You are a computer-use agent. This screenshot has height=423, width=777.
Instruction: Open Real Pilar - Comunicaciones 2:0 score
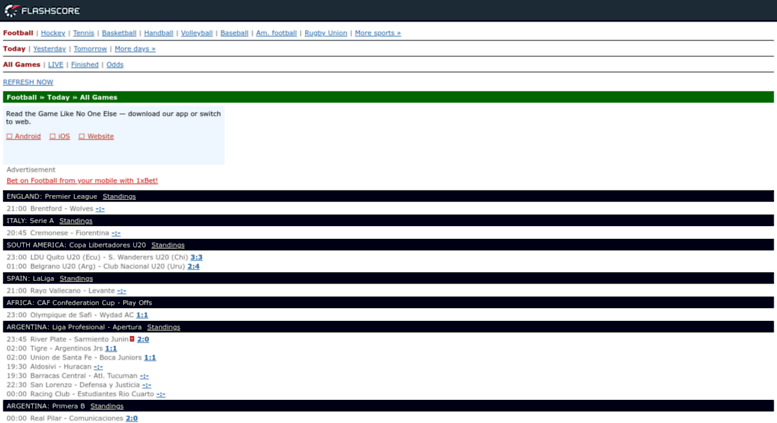pos(132,419)
